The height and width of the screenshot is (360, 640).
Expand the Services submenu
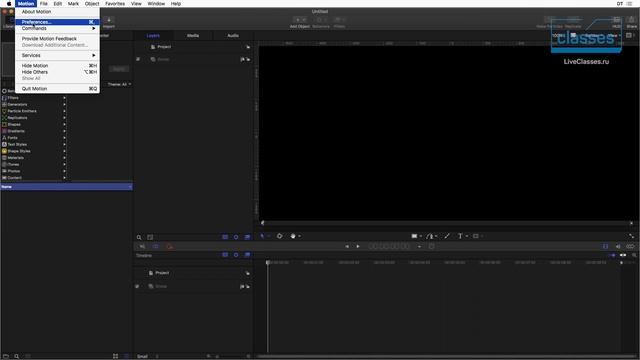pos(57,56)
